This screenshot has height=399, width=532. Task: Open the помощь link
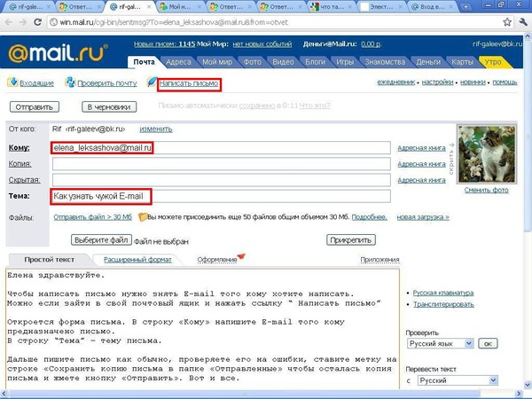[x=505, y=82]
